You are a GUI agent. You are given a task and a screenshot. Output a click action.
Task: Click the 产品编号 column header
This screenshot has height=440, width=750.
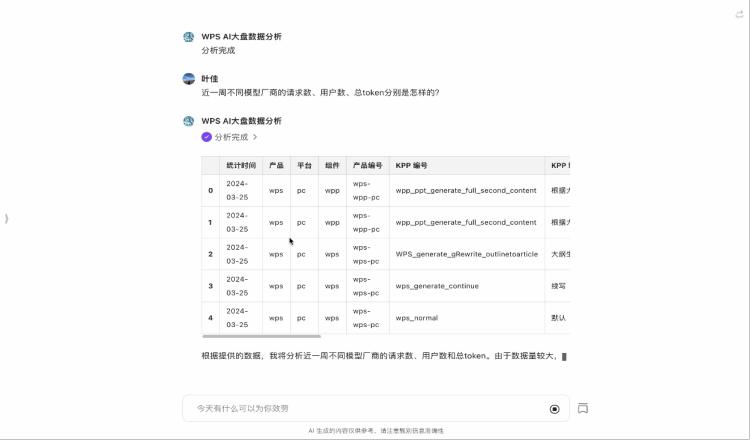pos(367,165)
